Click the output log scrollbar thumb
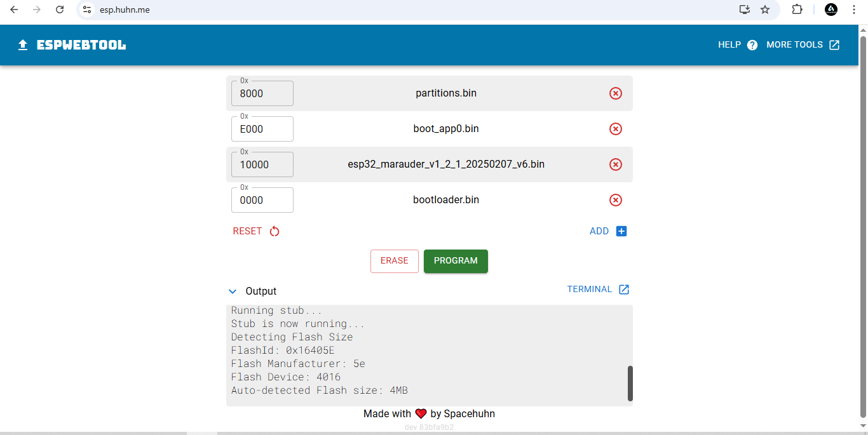Image resolution: width=868 pixels, height=435 pixels. [630, 384]
